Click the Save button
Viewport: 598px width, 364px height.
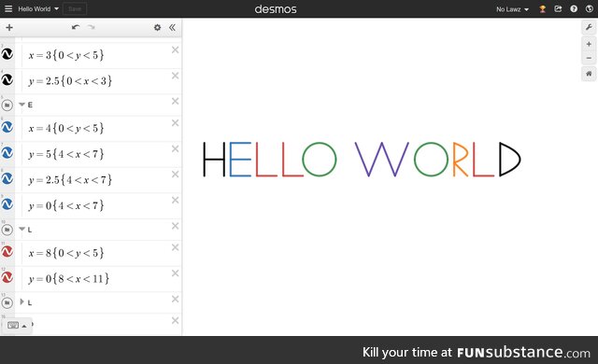point(75,8)
